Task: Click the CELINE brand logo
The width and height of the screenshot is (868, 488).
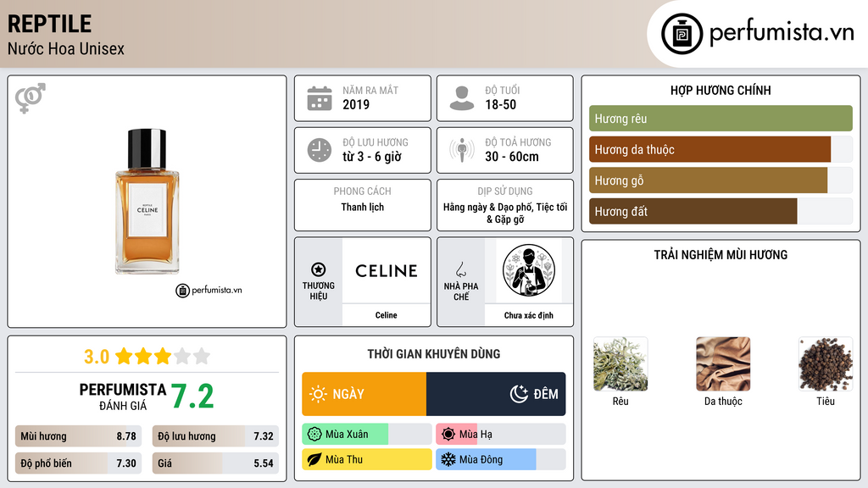Action: point(387,270)
